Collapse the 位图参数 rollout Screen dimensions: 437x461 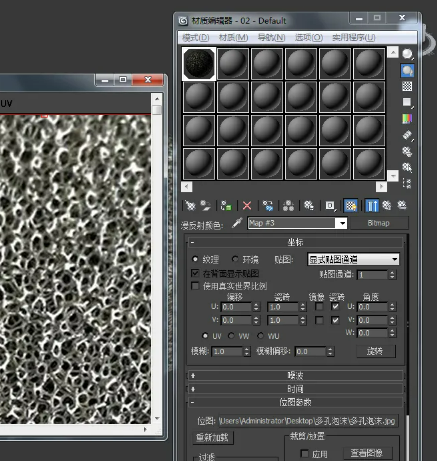tap(295, 402)
